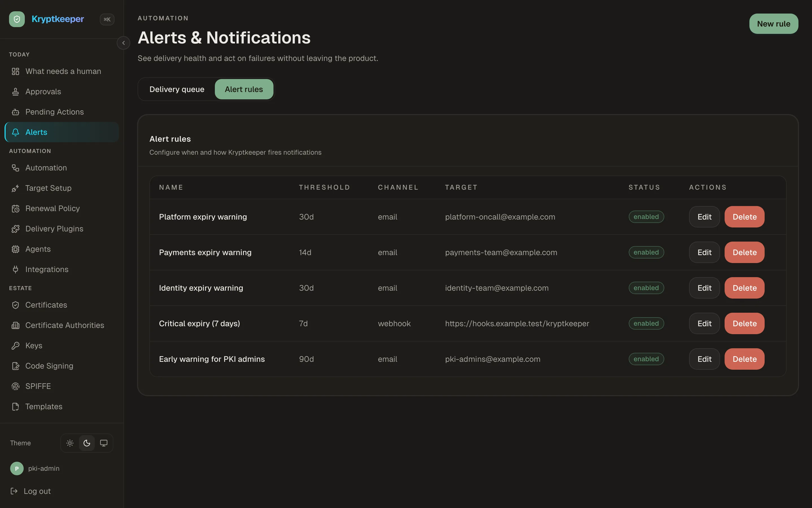This screenshot has height=508, width=812.
Task: Click the enabled status of Payments expiry warning
Action: tap(646, 252)
